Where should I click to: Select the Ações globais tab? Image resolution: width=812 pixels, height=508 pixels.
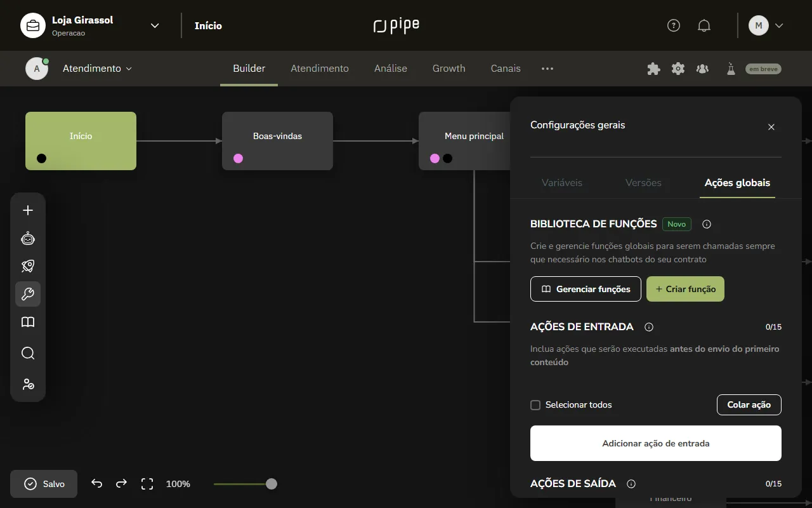pos(737,183)
